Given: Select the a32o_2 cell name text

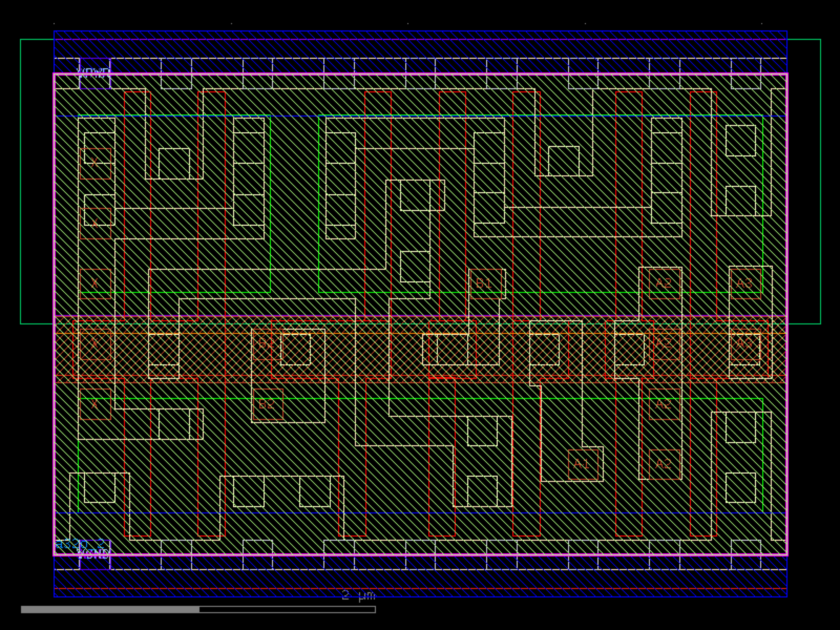Looking at the screenshot, I should [80, 543].
